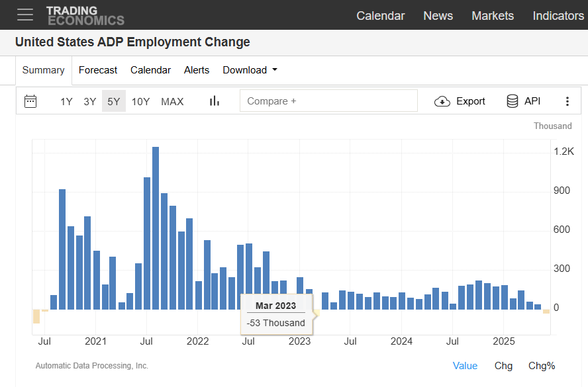Open the Download dropdown
Image resolution: width=588 pixels, height=387 pixels.
pos(250,69)
